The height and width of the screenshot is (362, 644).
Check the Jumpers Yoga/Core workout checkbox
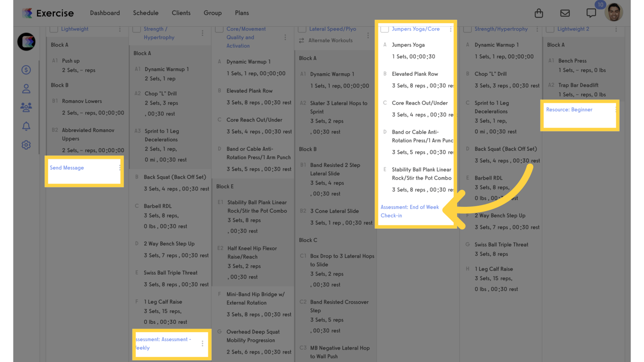coord(384,29)
